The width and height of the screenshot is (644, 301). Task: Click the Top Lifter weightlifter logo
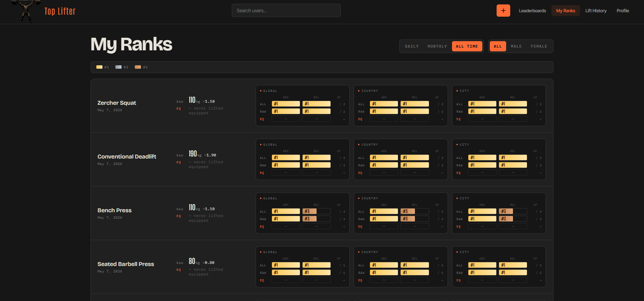tap(26, 11)
